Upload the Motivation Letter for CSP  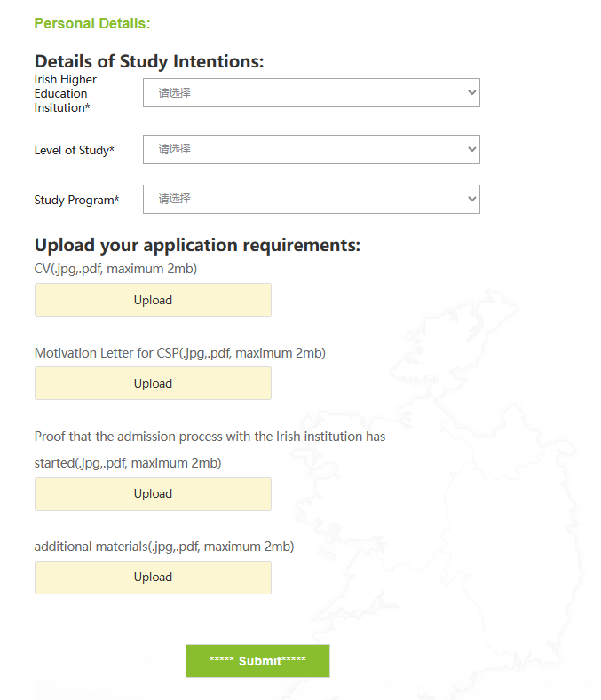point(153,383)
